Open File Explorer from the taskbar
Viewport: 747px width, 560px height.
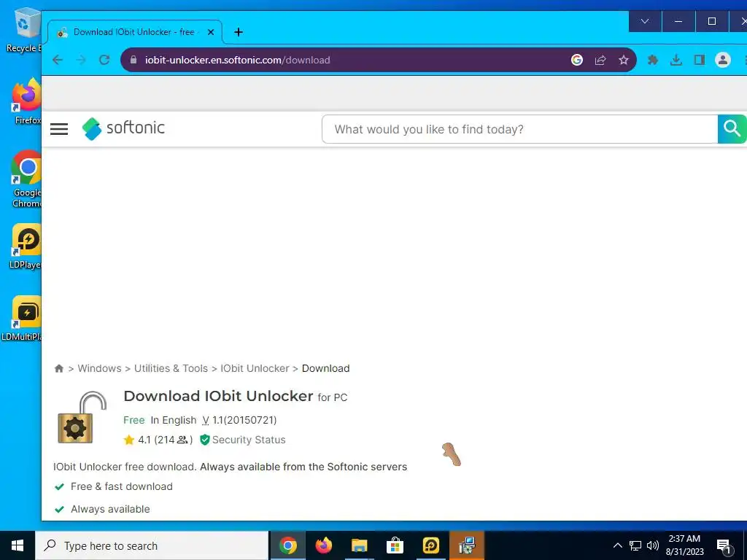(359, 545)
